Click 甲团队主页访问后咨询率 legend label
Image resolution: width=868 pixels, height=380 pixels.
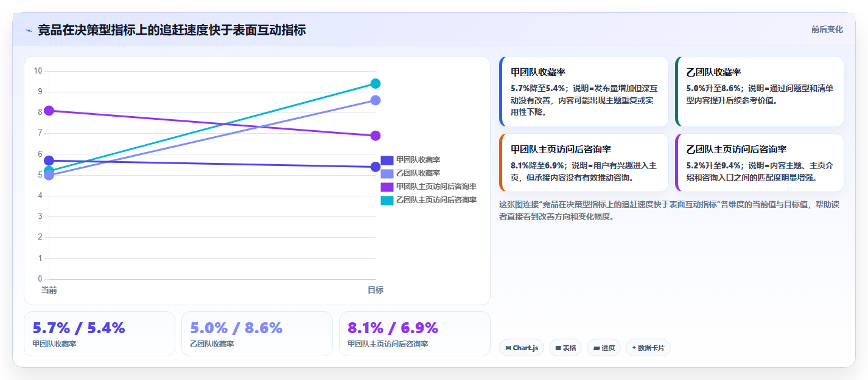(436, 187)
